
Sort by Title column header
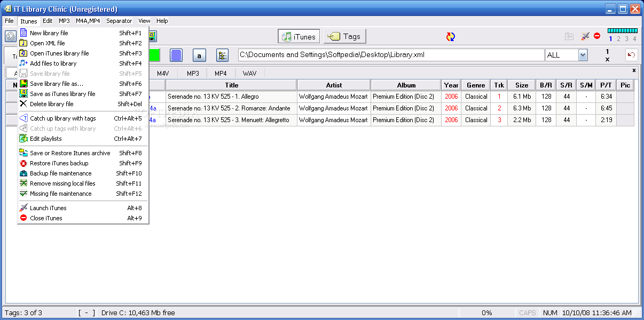coord(231,85)
